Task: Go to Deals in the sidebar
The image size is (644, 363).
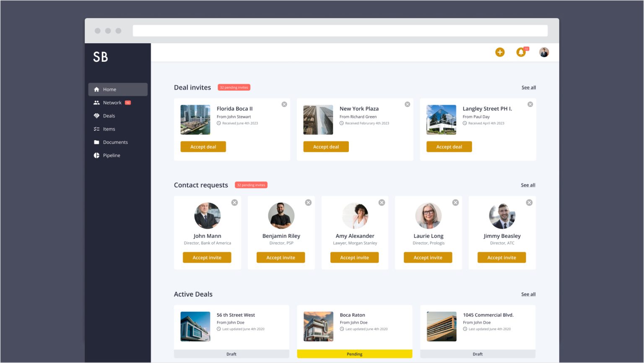Action: pyautogui.click(x=109, y=116)
